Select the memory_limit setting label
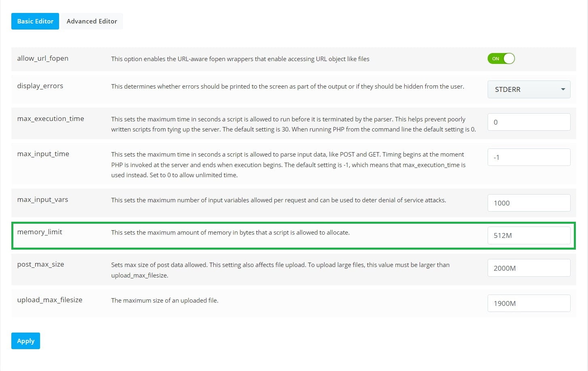The width and height of the screenshot is (588, 371). coord(40,232)
